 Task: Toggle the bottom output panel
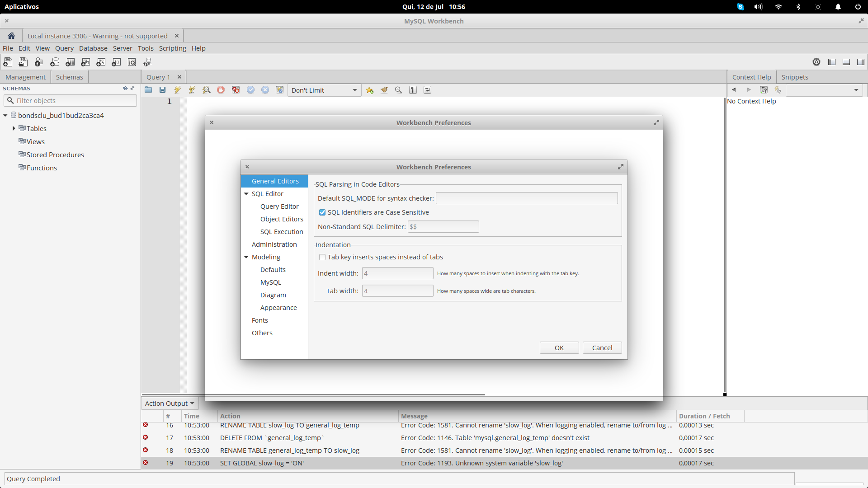click(846, 62)
